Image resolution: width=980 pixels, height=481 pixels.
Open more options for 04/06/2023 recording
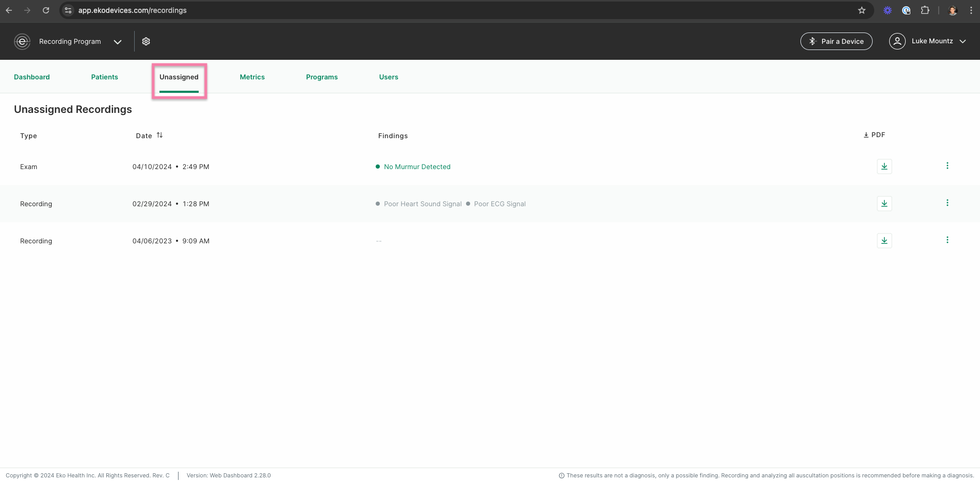[x=947, y=240]
